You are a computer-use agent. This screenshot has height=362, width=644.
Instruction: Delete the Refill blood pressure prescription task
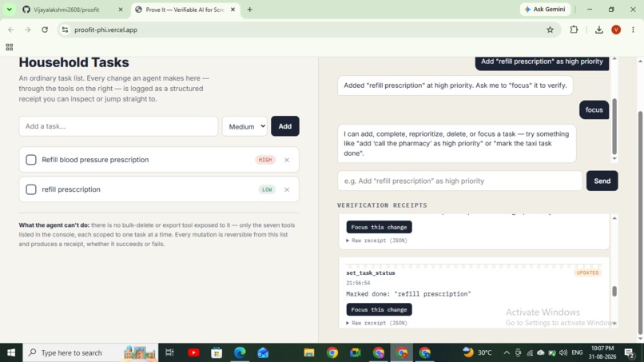pos(287,160)
